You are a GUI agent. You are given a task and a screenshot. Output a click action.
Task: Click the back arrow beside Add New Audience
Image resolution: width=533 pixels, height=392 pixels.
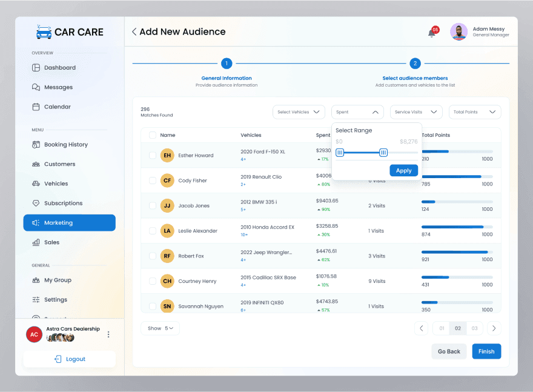click(x=134, y=32)
